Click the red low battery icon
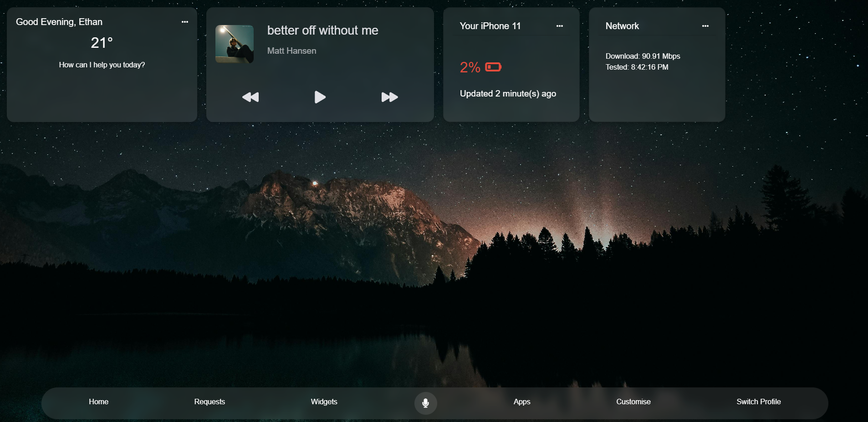 click(493, 67)
